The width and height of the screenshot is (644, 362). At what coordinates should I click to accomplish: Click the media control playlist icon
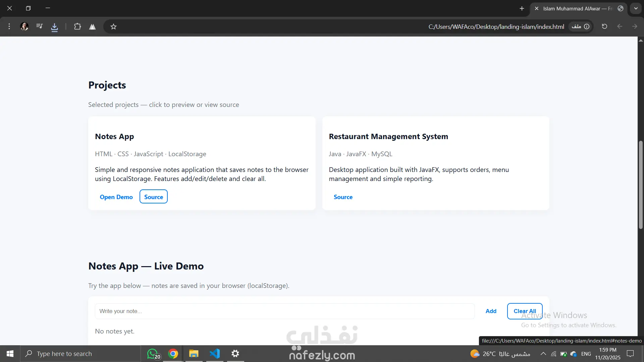pyautogui.click(x=40, y=26)
